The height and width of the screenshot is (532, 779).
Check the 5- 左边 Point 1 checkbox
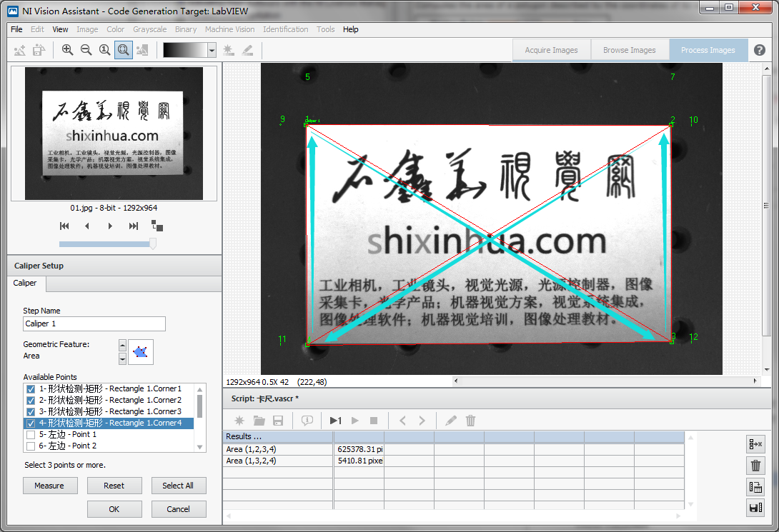pyautogui.click(x=31, y=435)
